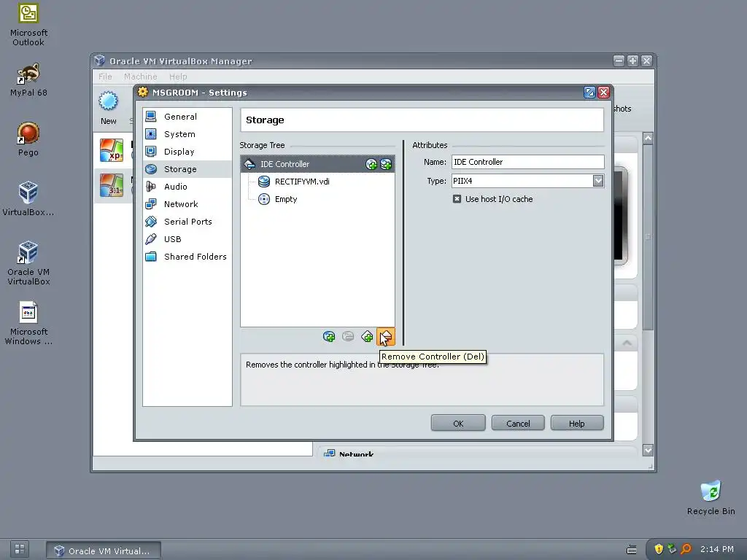Screen dimensions: 747x560
Task: Open the USB settings category
Action: [187, 239]
